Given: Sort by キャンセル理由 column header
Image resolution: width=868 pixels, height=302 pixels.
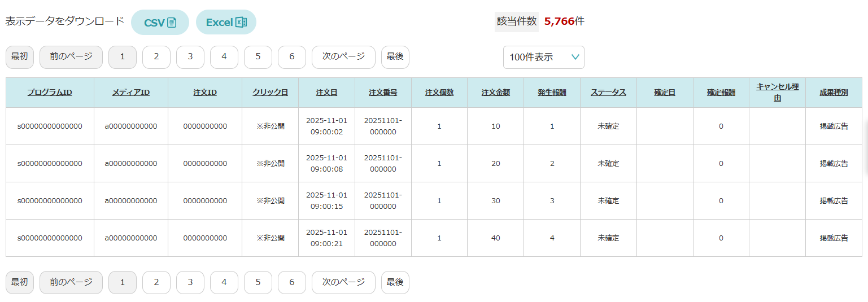Looking at the screenshot, I should point(777,92).
